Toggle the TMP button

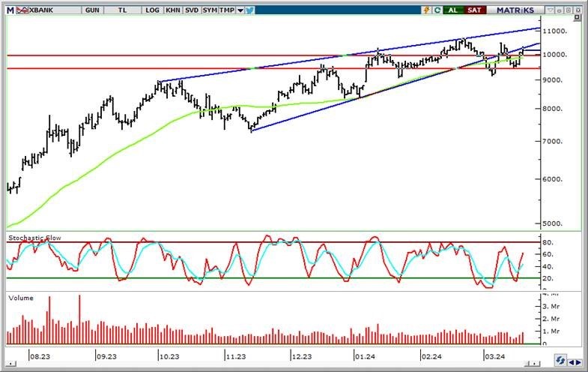[x=227, y=10]
